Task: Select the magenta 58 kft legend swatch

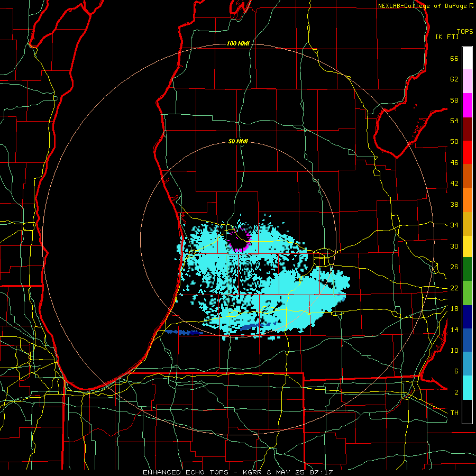Action: tap(467, 105)
